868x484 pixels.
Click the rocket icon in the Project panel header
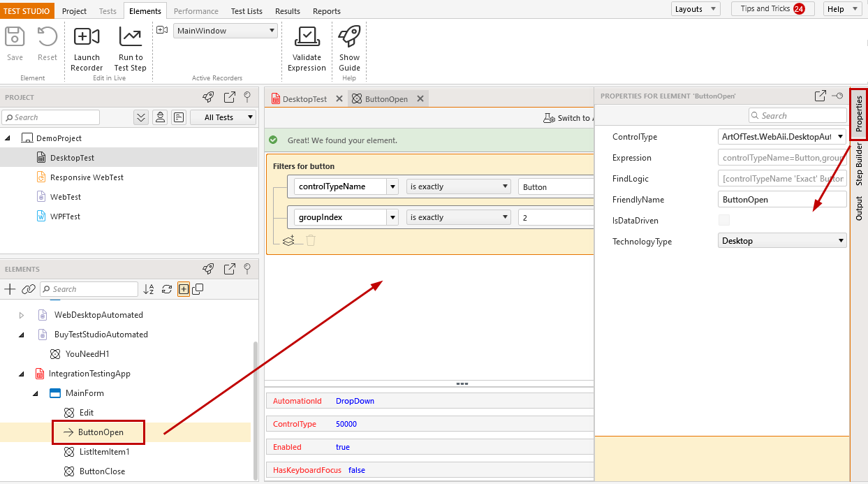(x=208, y=97)
